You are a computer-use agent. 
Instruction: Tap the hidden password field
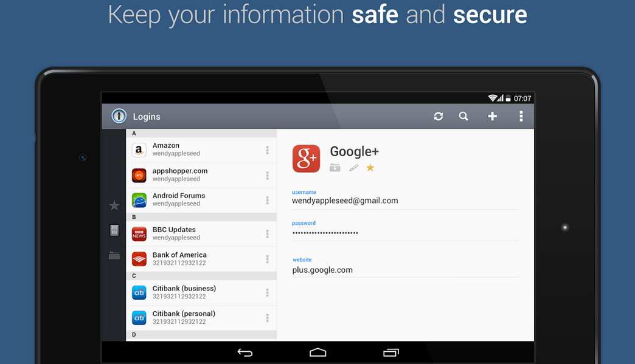325,233
